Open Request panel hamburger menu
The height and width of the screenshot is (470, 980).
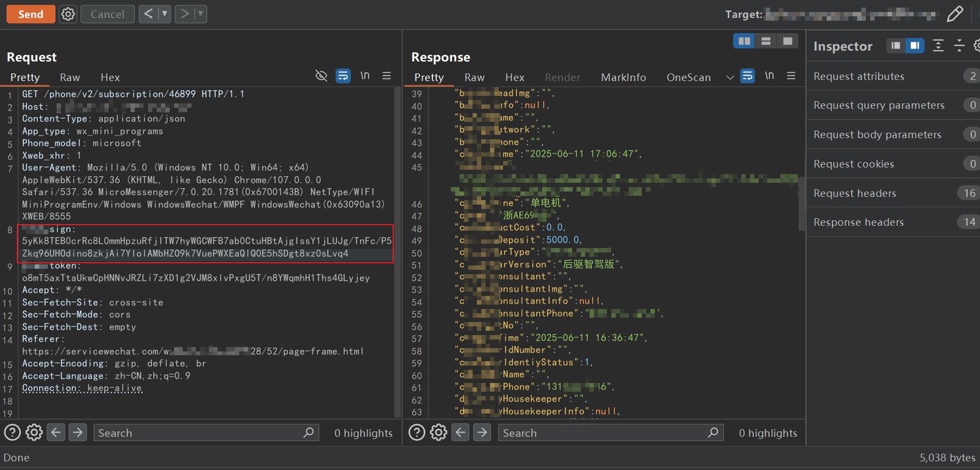point(387,76)
